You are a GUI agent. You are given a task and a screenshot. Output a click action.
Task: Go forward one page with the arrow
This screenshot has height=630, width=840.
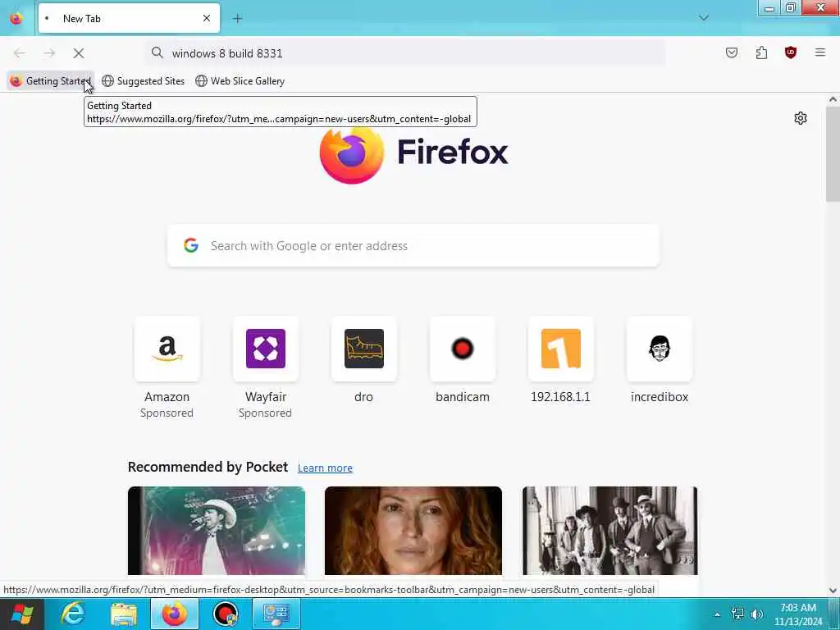click(x=49, y=53)
